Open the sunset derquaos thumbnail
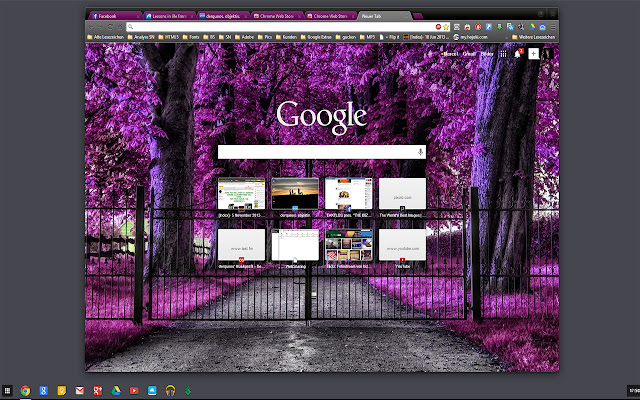The height and width of the screenshot is (400, 640). (x=295, y=193)
